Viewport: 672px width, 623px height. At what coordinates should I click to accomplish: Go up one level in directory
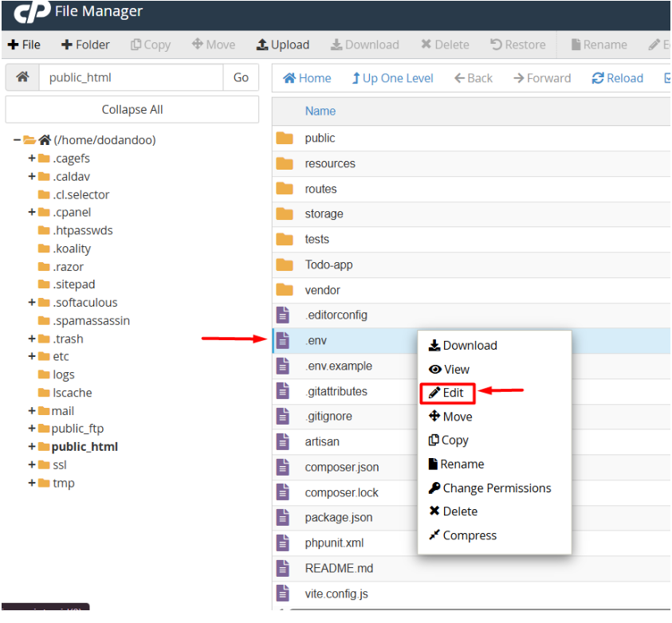(x=392, y=78)
